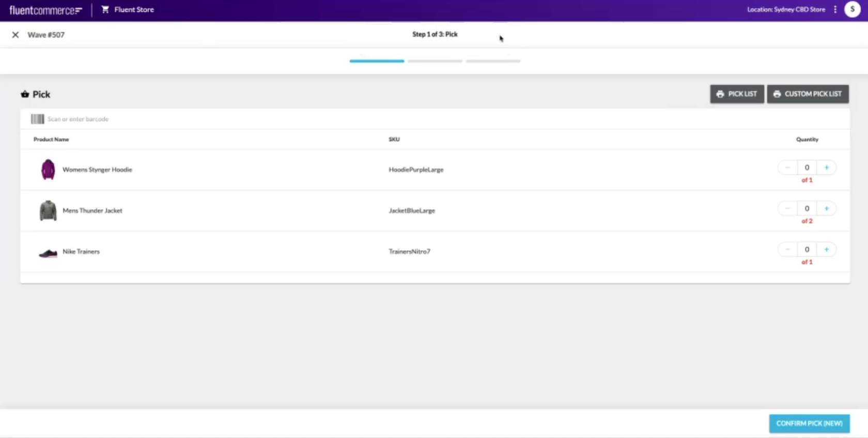The width and height of the screenshot is (868, 438).
Task: Focus the scan or enter barcode field
Action: click(x=207, y=119)
